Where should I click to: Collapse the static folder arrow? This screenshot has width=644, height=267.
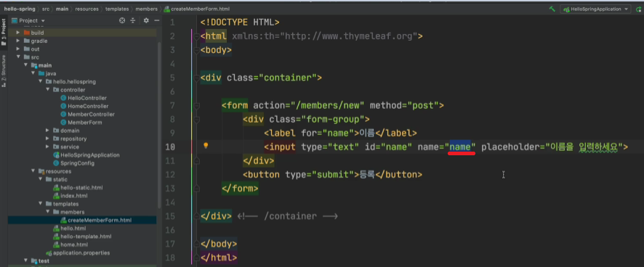tap(40, 179)
